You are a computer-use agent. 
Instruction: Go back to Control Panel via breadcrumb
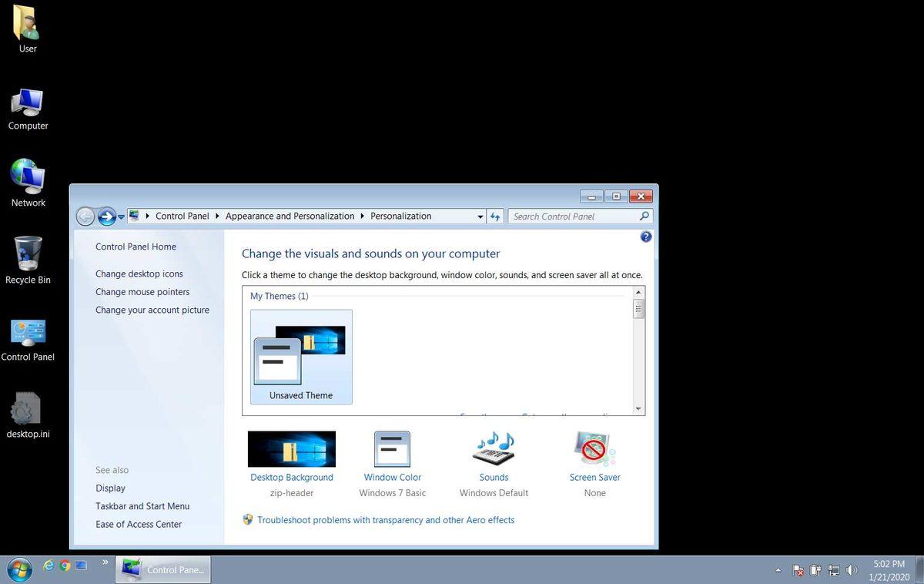point(182,216)
